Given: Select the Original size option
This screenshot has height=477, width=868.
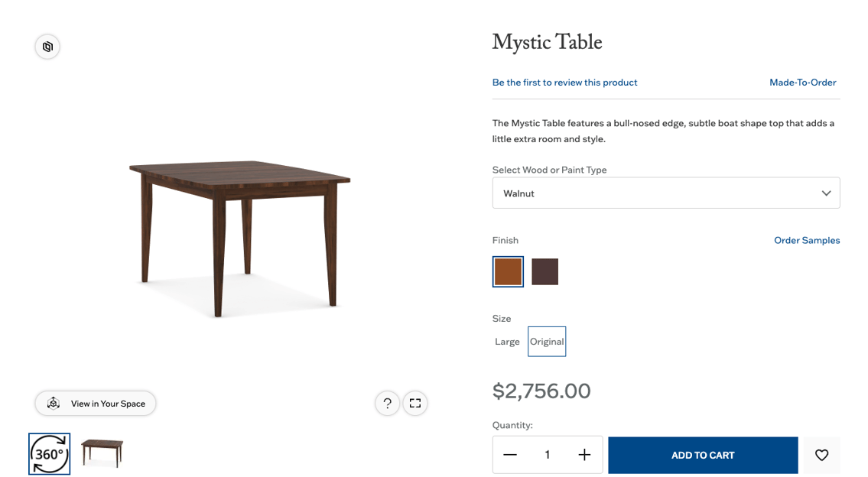Looking at the screenshot, I should pos(547,342).
